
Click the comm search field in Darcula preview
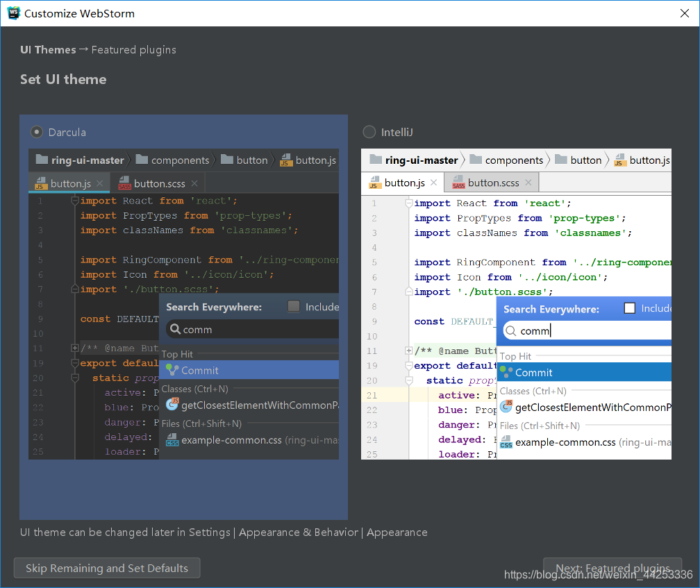[x=252, y=329]
